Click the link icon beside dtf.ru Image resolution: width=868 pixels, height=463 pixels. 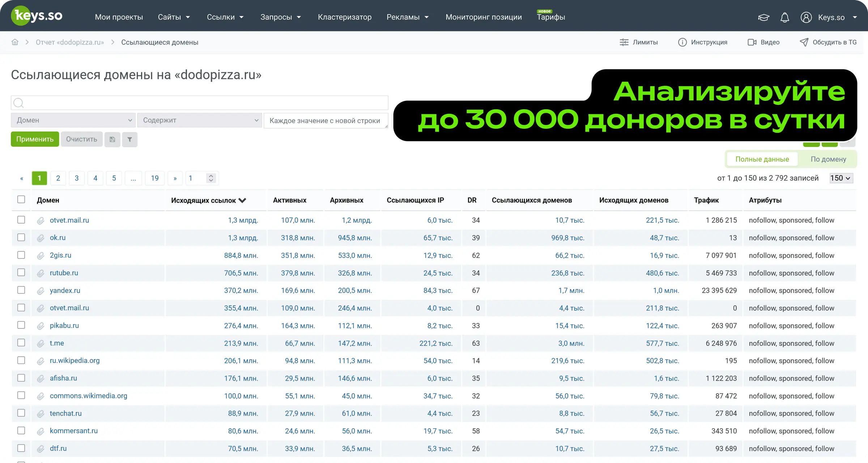tap(41, 449)
